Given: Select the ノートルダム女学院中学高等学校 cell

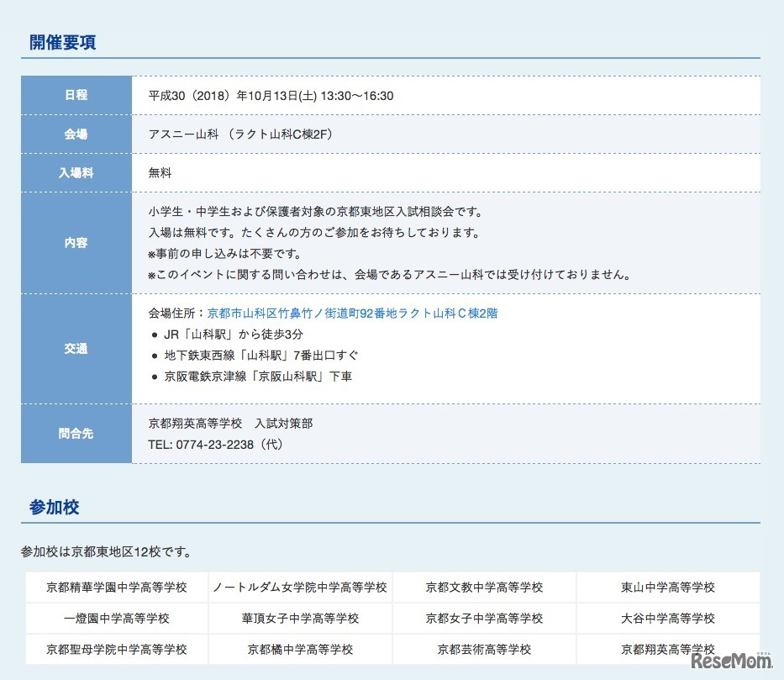Looking at the screenshot, I should (x=300, y=587).
